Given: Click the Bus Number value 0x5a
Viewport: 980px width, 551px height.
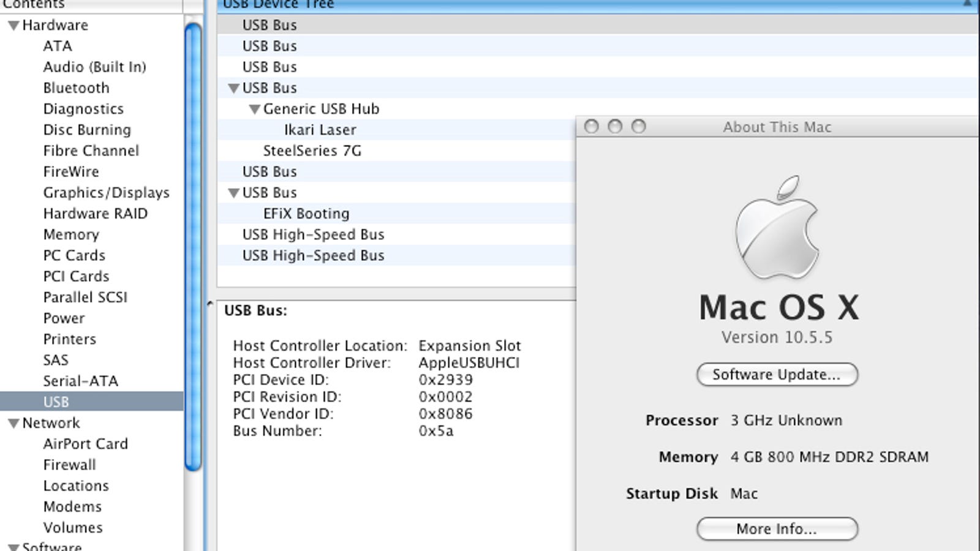Looking at the screenshot, I should [x=436, y=431].
